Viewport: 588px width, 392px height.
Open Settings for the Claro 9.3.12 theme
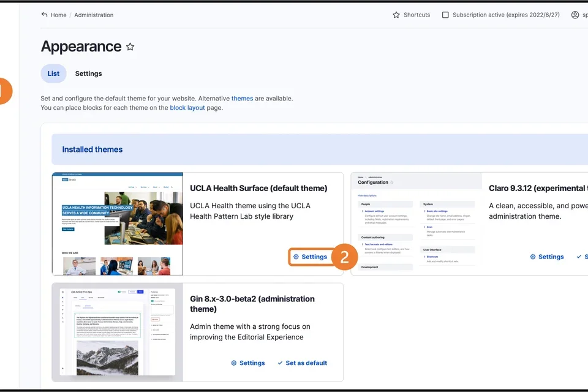coord(547,257)
